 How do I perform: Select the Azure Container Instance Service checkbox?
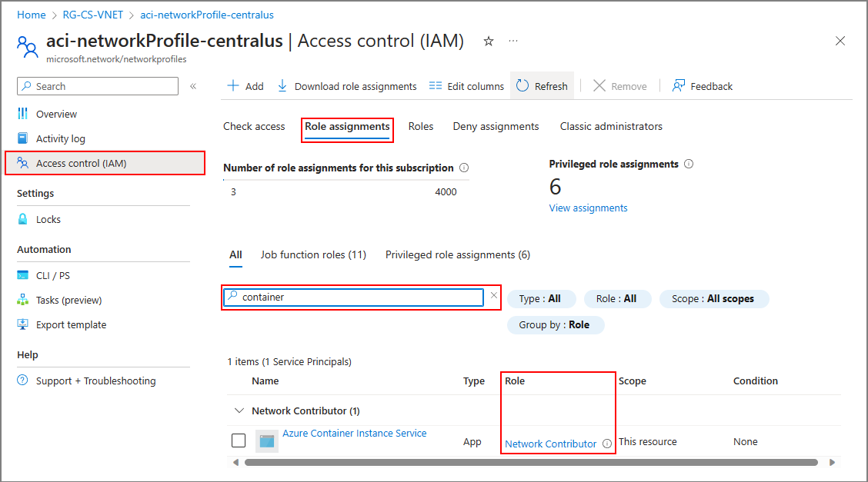pyautogui.click(x=239, y=440)
